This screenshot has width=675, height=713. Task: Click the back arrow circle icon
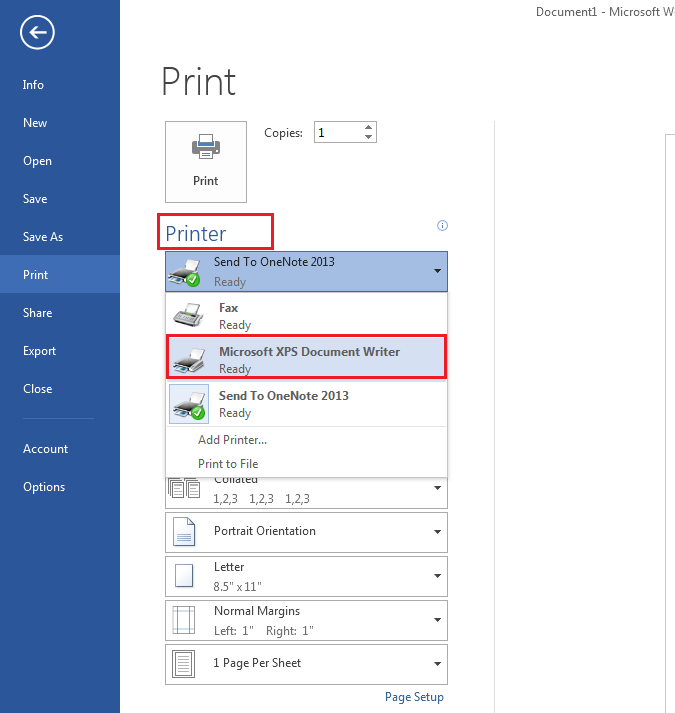(x=37, y=32)
